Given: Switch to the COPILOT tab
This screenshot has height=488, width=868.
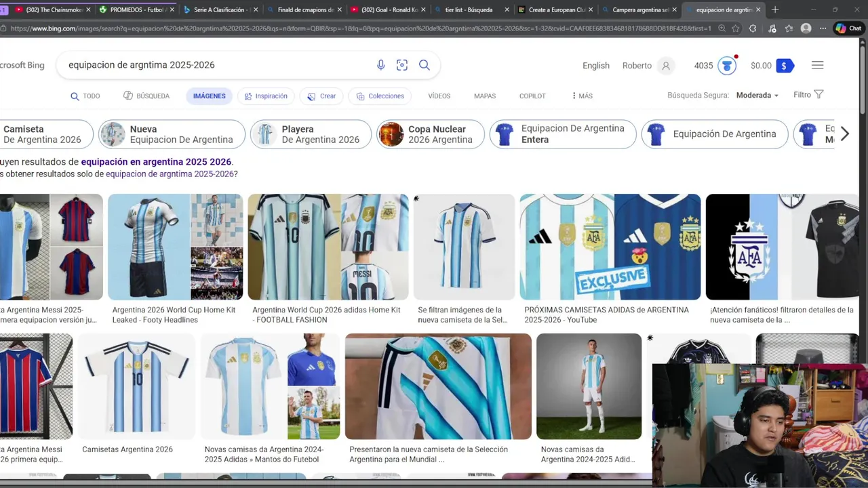Looking at the screenshot, I should 532,96.
